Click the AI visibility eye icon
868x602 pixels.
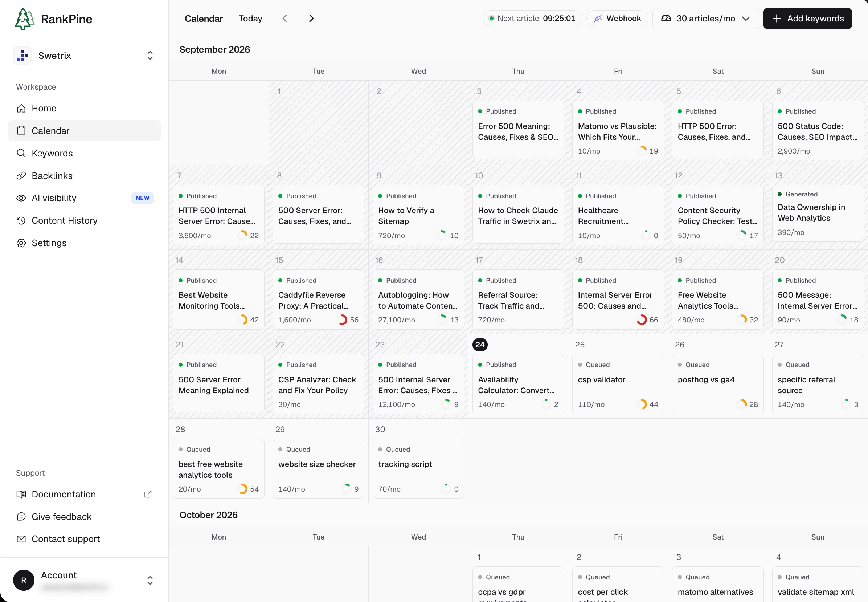pyautogui.click(x=21, y=198)
